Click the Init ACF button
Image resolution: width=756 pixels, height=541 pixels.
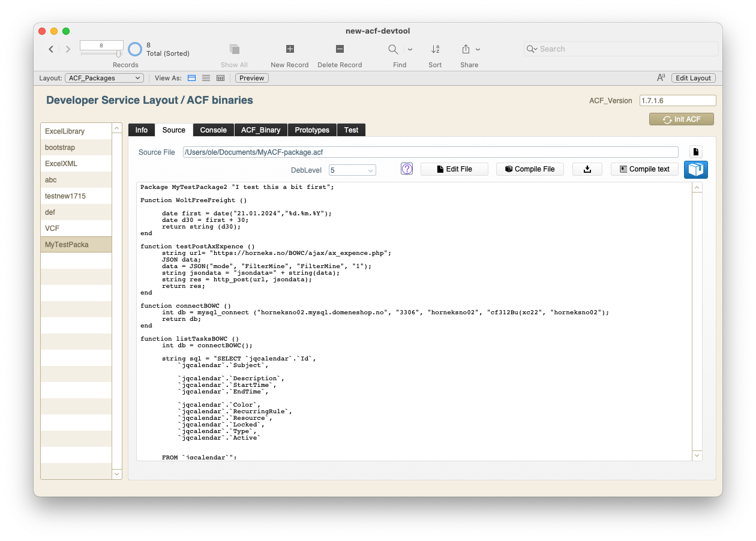tap(681, 119)
